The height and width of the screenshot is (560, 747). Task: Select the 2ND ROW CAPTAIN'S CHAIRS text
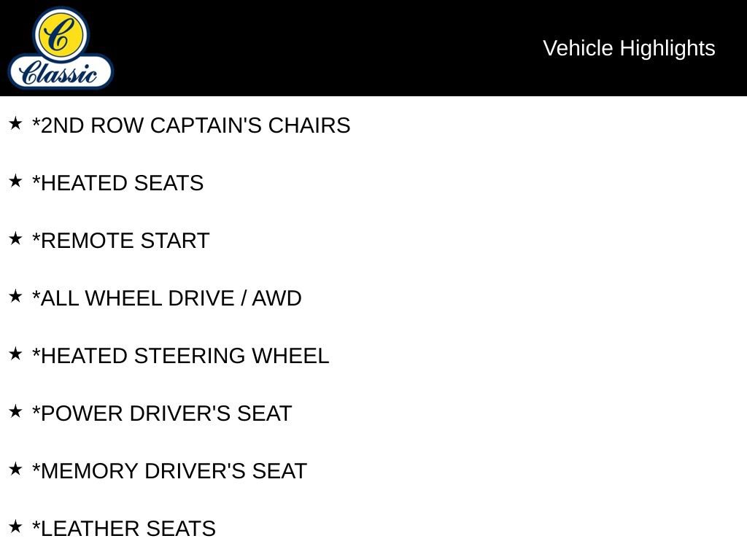pos(191,125)
